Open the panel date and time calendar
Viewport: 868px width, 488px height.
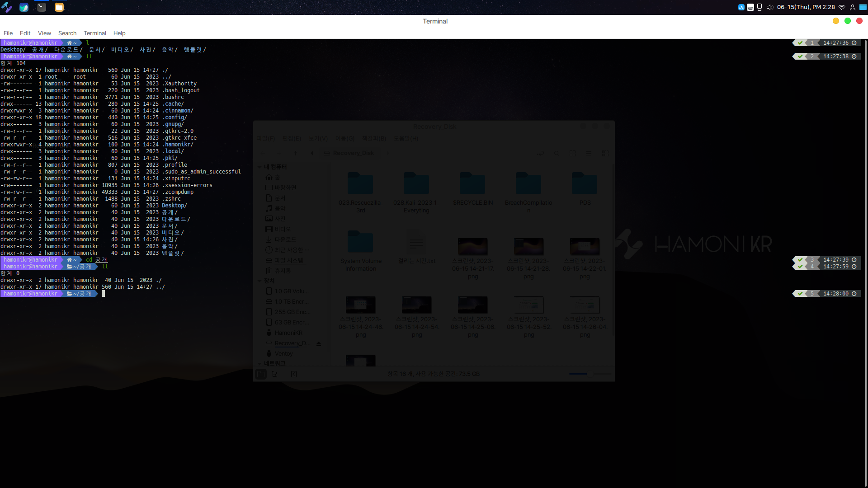806,7
